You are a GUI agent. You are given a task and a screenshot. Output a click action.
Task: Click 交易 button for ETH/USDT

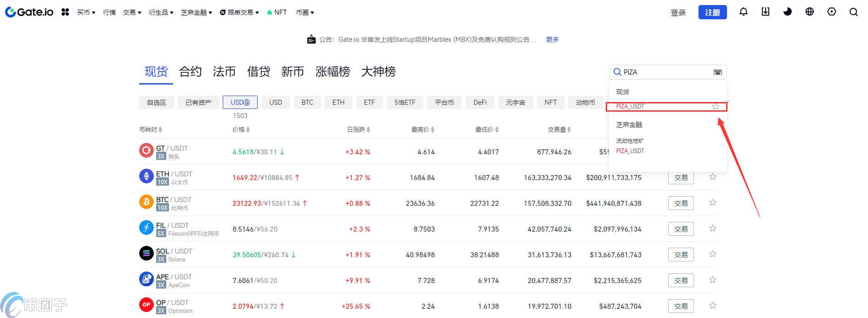click(x=681, y=177)
